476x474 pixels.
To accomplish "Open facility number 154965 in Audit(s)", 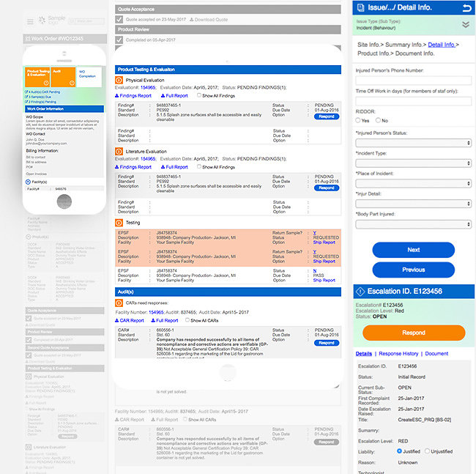I will [156, 312].
